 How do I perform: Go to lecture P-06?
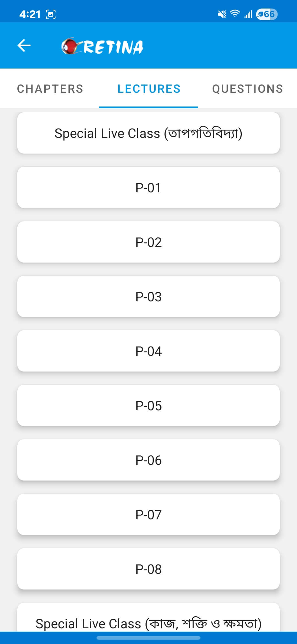pyautogui.click(x=148, y=460)
